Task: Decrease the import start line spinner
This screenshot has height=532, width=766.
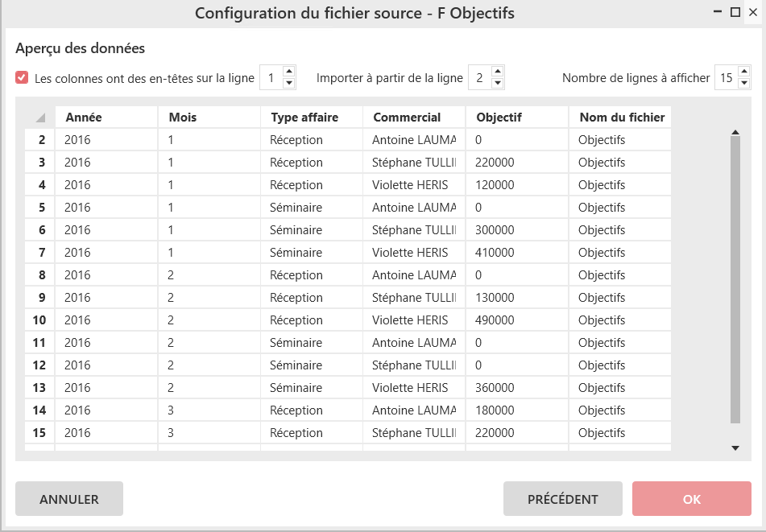Action: [x=497, y=83]
